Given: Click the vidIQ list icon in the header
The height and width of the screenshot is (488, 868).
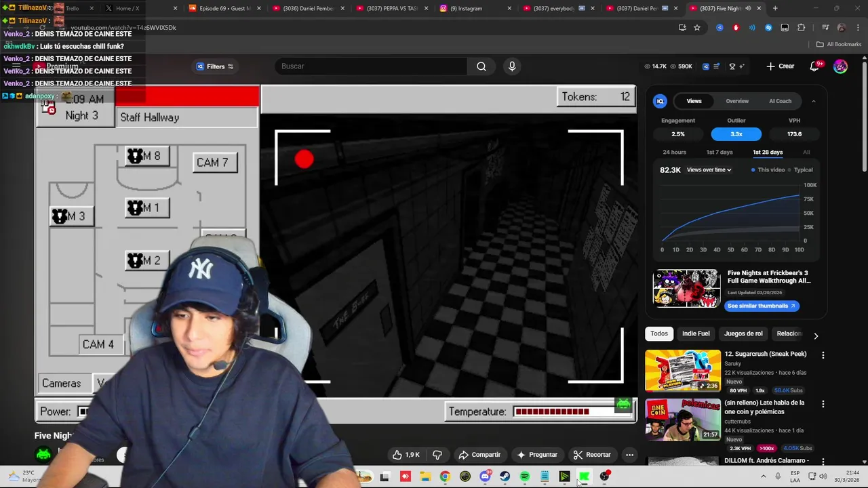Looking at the screenshot, I should pos(717,66).
